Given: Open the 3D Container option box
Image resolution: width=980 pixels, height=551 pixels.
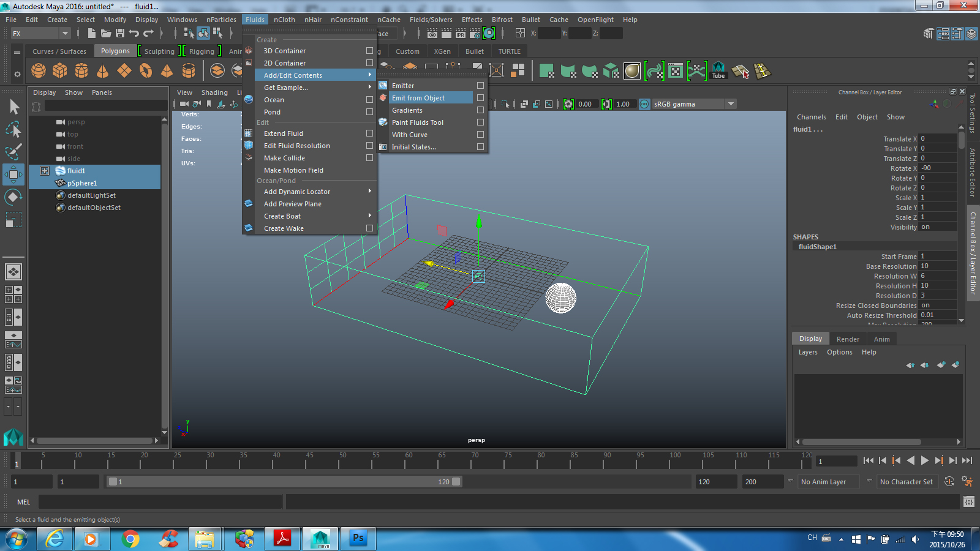Looking at the screenshot, I should [x=369, y=51].
